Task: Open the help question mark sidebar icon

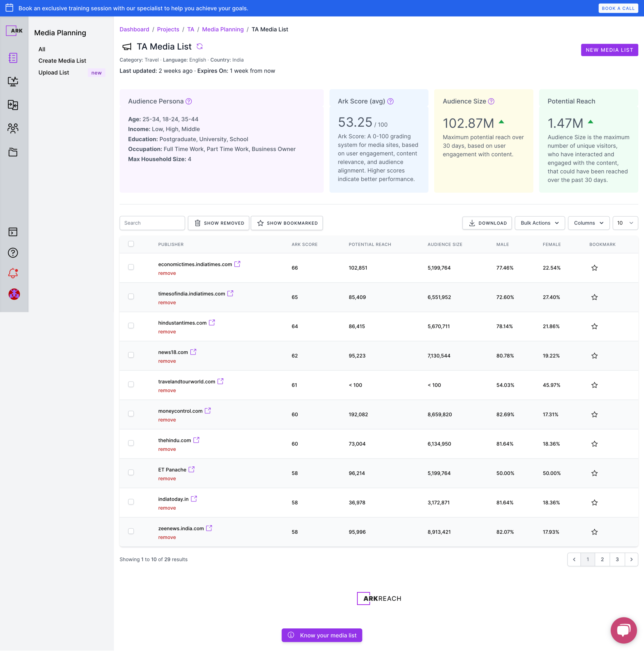Action: pos(13,253)
